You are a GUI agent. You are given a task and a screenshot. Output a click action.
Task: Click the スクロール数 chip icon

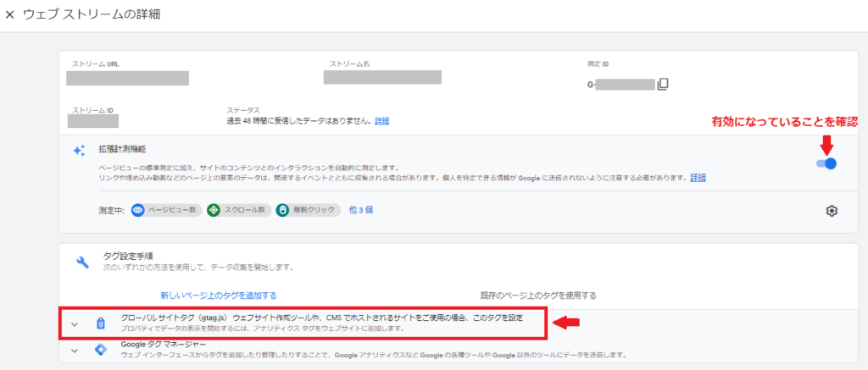coord(214,210)
